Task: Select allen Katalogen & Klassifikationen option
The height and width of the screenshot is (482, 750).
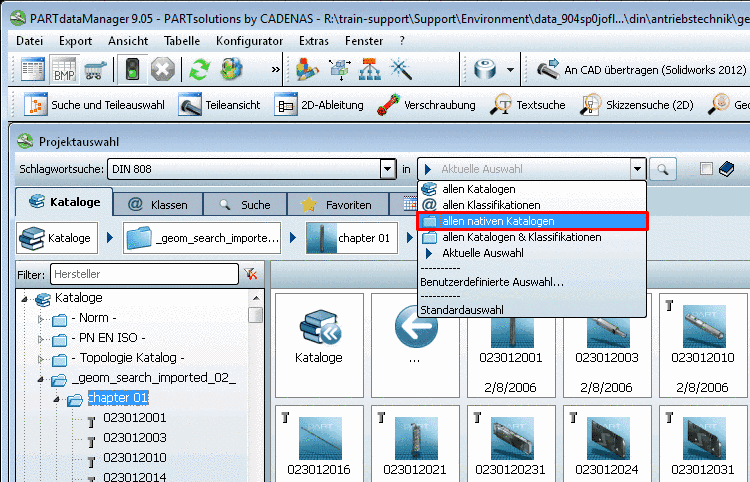Action: point(532,237)
